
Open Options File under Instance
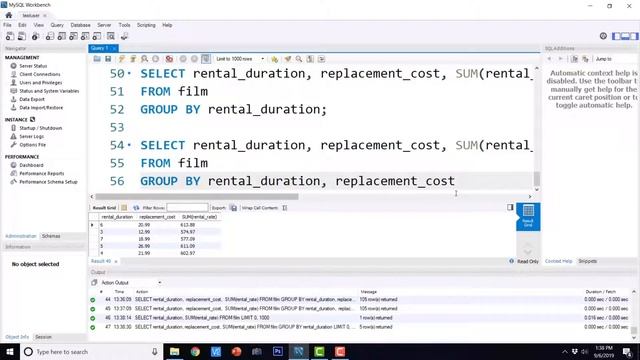pyautogui.click(x=32, y=145)
